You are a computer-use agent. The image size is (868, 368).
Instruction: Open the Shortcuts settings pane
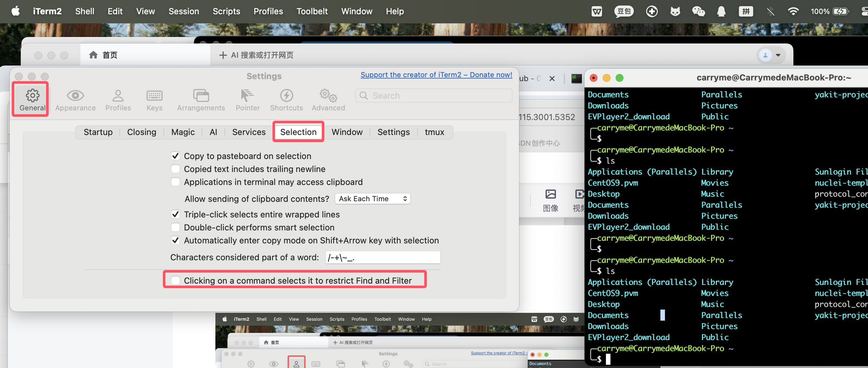coord(286,100)
